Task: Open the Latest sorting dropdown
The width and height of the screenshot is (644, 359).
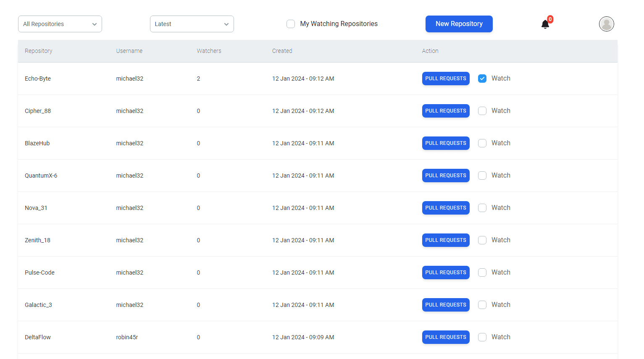Action: point(192,24)
